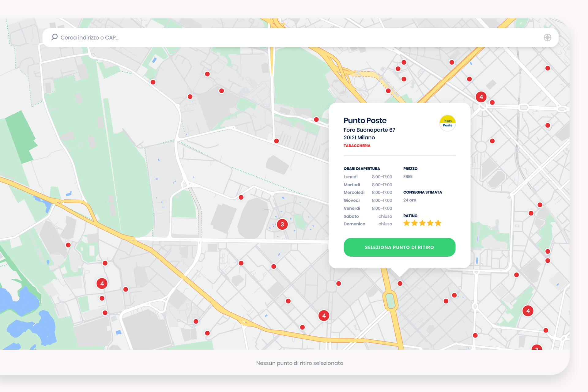Open cluster marker 4 at top right
Image resolution: width=588 pixels, height=392 pixels.
click(481, 97)
